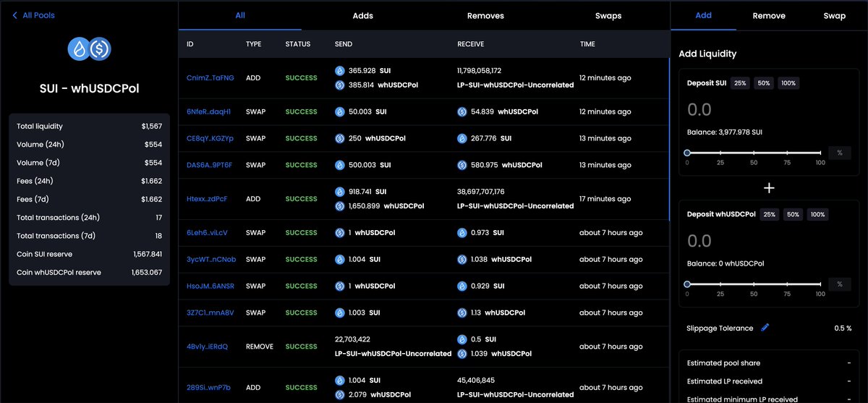Click whUSDCPol slider percent input box
Screen dimensions: 868x403
pos(839,284)
